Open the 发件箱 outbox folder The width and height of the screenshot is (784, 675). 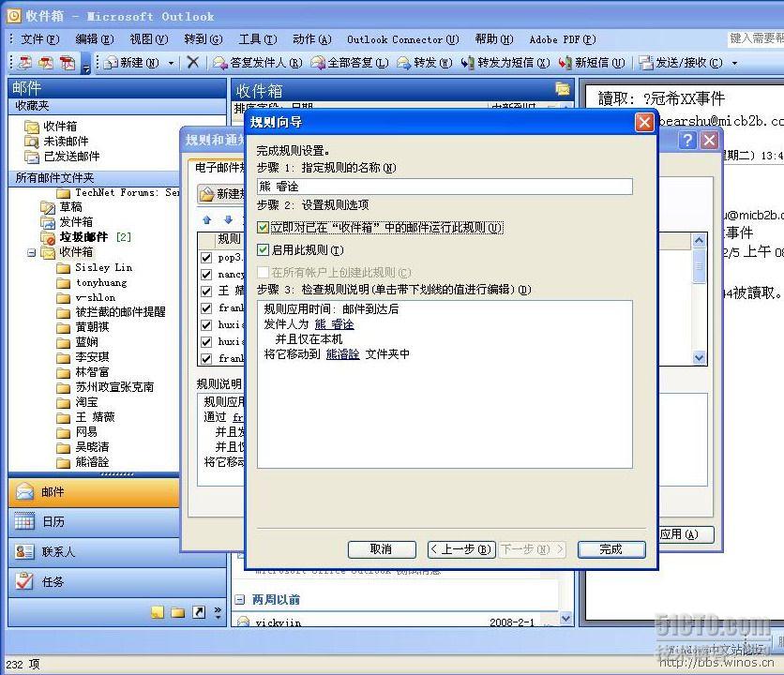tap(67, 222)
